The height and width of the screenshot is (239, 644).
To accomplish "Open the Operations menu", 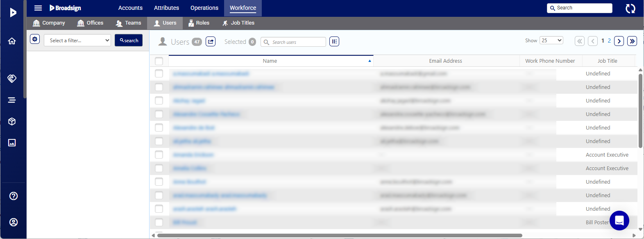I will (x=204, y=8).
